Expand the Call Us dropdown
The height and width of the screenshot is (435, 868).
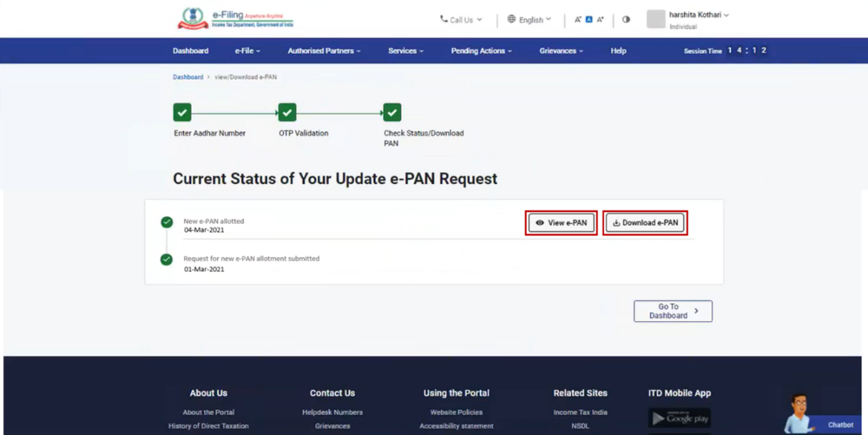click(461, 19)
